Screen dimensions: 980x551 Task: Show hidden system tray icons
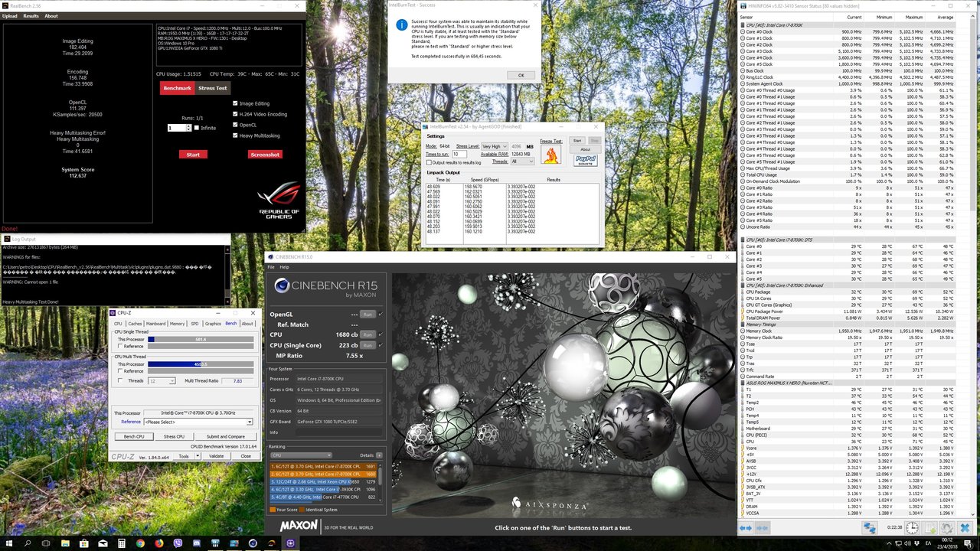pyautogui.click(x=889, y=543)
